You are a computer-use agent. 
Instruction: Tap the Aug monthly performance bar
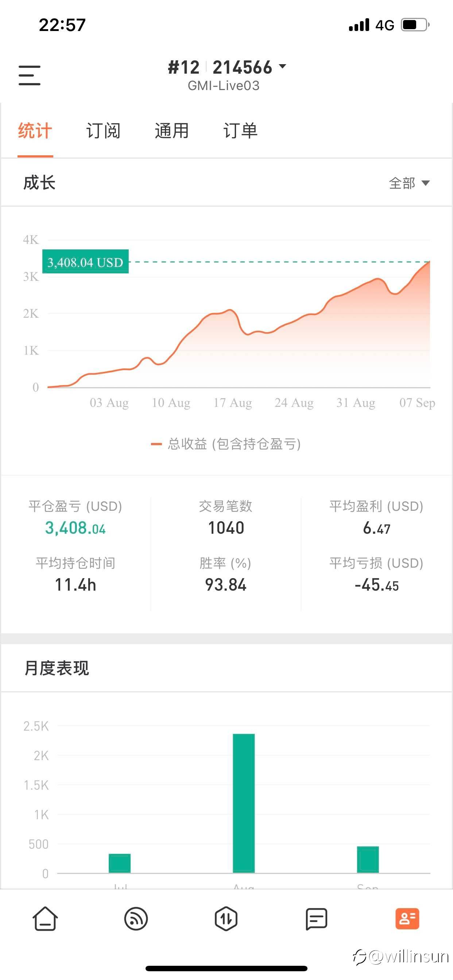pyautogui.click(x=244, y=803)
